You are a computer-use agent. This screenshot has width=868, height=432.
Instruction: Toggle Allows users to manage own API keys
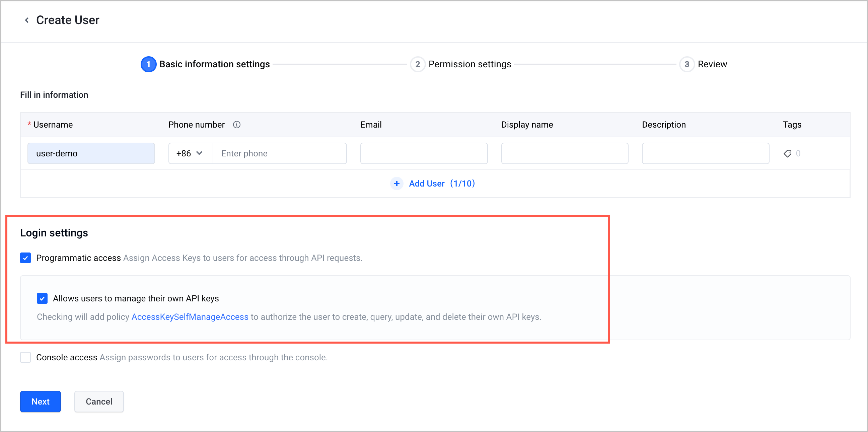[x=42, y=299]
